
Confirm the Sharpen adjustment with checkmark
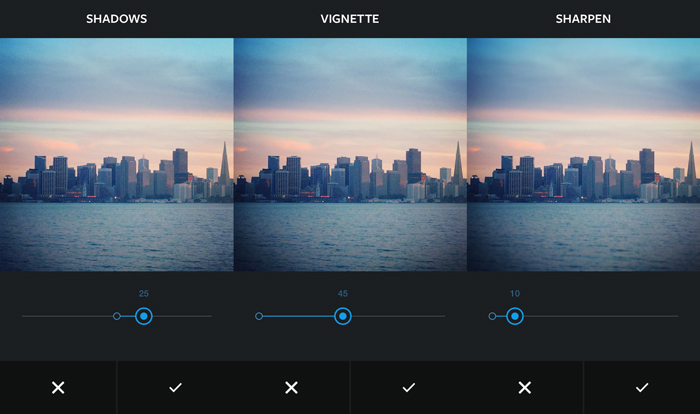642,387
